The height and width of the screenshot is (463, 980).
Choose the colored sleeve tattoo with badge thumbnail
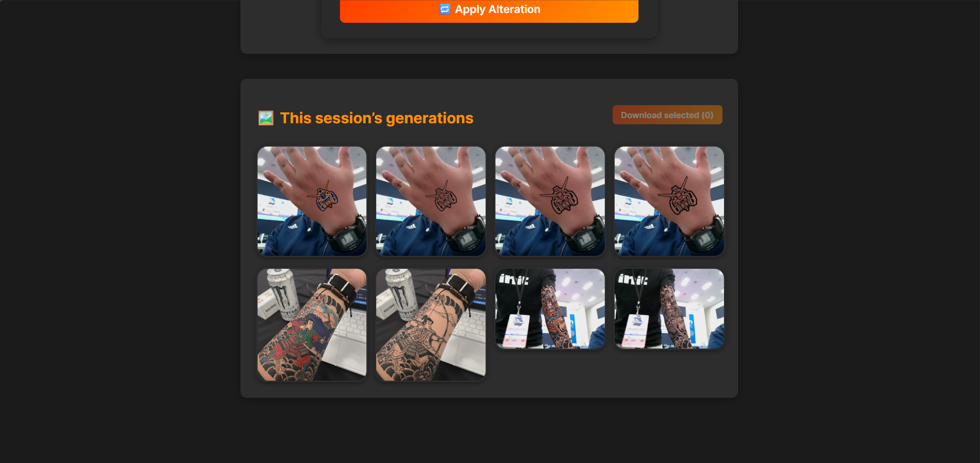point(550,309)
